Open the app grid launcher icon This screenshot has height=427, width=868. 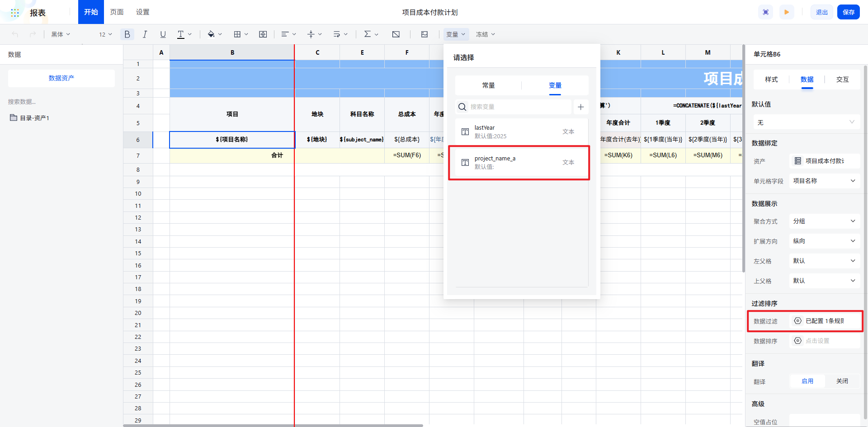click(15, 13)
